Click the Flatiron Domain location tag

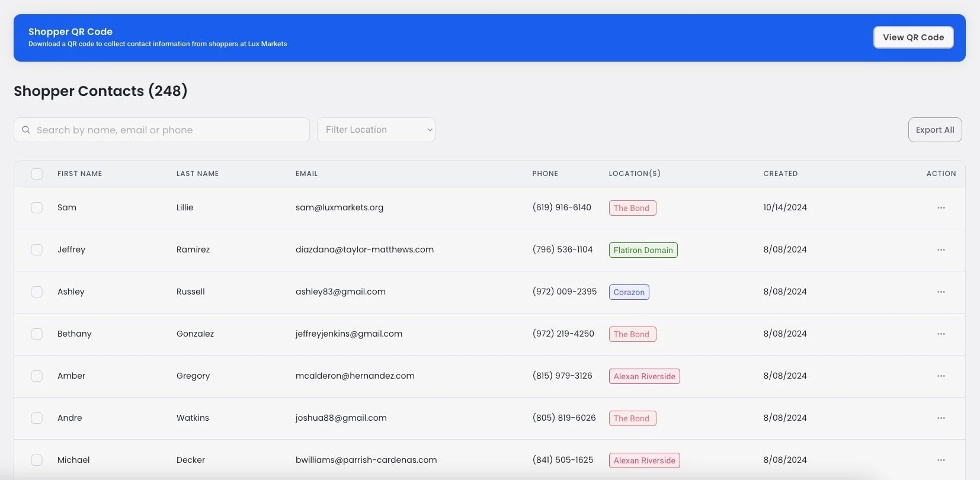[x=643, y=250]
